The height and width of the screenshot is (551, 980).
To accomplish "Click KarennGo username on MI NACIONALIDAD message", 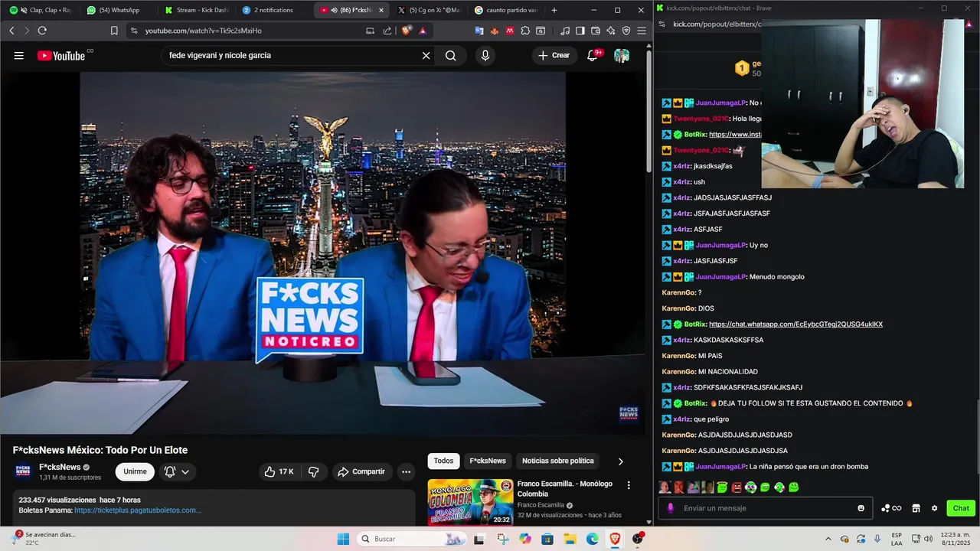I will point(678,372).
